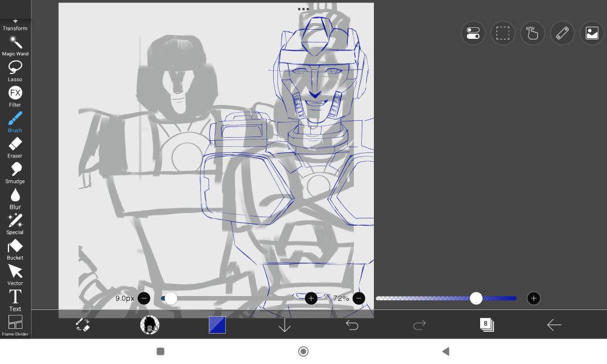
Task: Open the finger gesture settings icon
Action: [533, 33]
